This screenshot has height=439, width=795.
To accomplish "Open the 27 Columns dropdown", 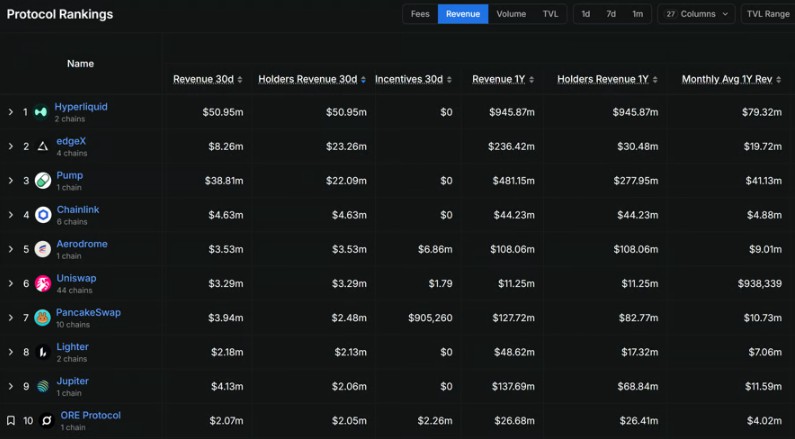I will tap(696, 14).
